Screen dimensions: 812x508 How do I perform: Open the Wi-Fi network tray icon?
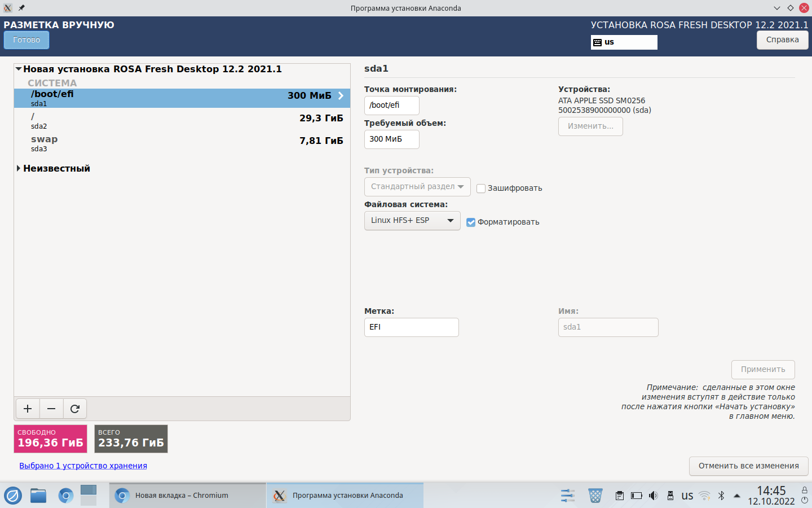point(704,496)
